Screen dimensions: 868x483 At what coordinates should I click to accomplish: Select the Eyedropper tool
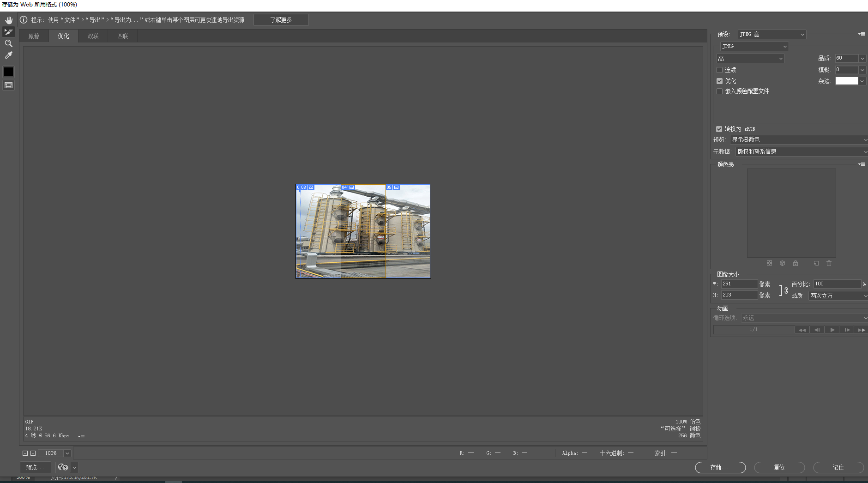tap(8, 55)
